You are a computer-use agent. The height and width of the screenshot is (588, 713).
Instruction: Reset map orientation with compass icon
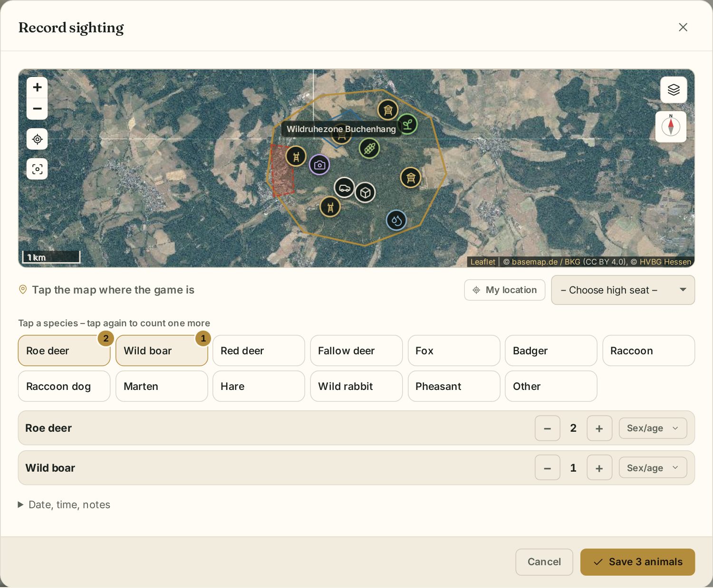[671, 127]
